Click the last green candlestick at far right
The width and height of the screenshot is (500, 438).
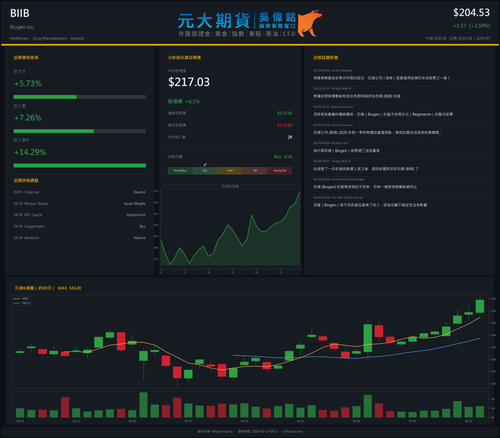pyautogui.click(x=480, y=306)
